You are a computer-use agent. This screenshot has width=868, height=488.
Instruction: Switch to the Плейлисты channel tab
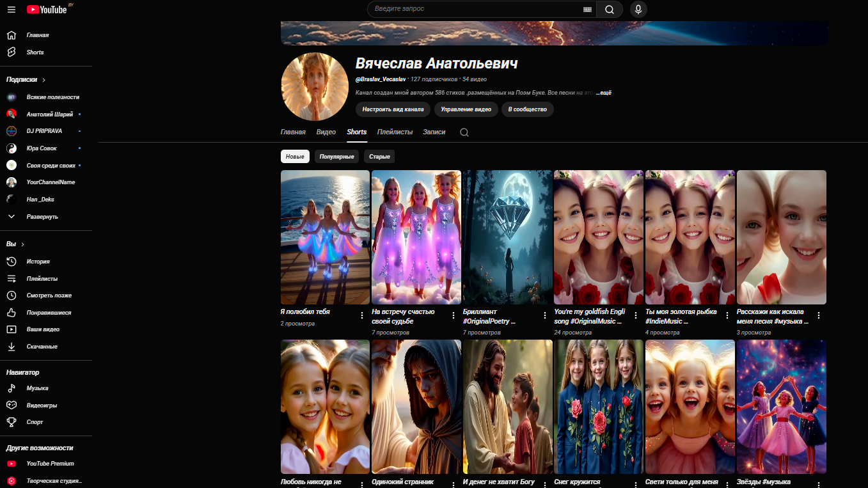(x=395, y=132)
